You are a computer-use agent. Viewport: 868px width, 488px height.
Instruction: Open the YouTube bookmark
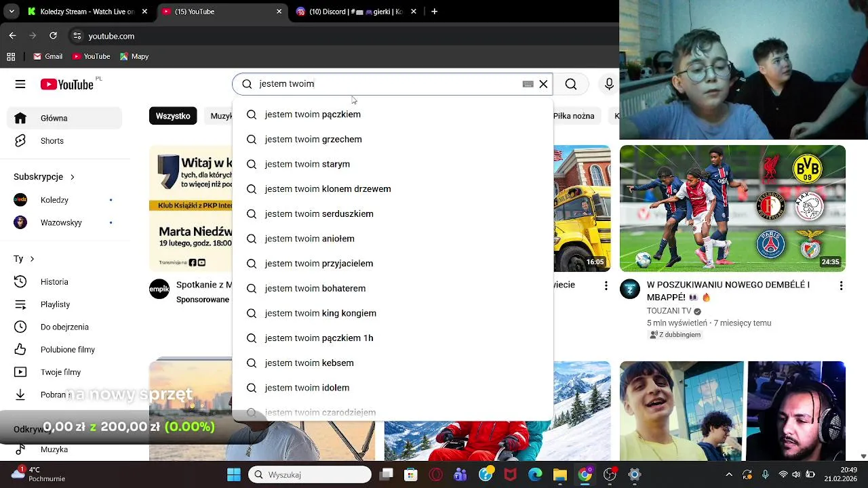(x=91, y=56)
